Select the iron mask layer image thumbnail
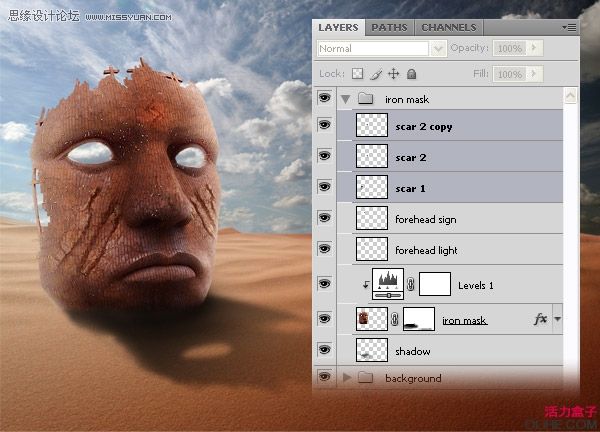600x432 pixels. 372,319
